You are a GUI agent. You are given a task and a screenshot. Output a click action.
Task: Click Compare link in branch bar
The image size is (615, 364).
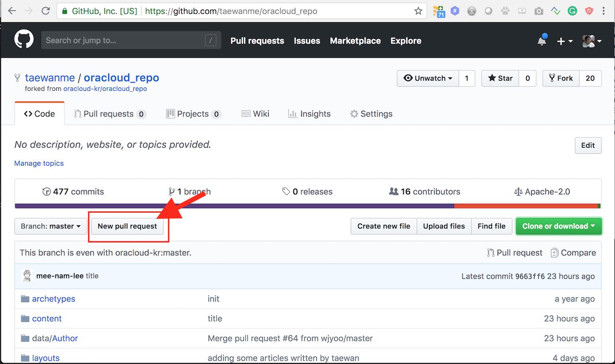[573, 253]
